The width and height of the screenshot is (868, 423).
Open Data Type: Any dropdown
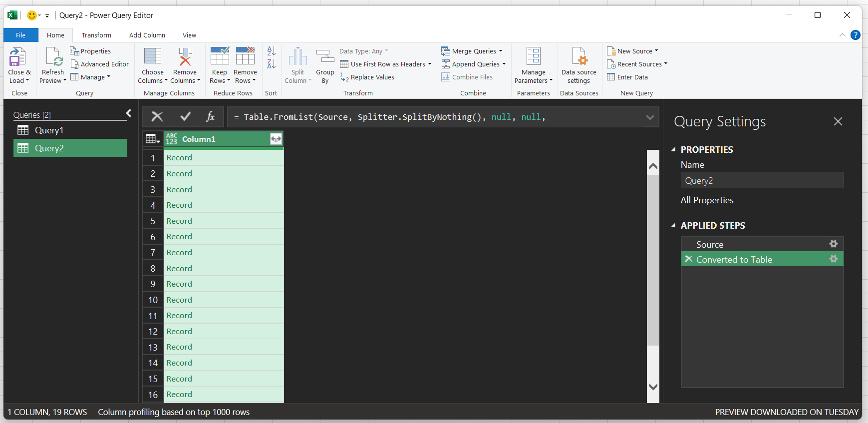point(363,51)
